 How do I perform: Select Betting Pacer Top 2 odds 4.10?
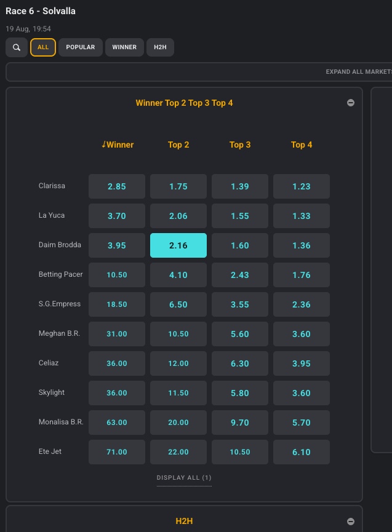click(x=178, y=275)
